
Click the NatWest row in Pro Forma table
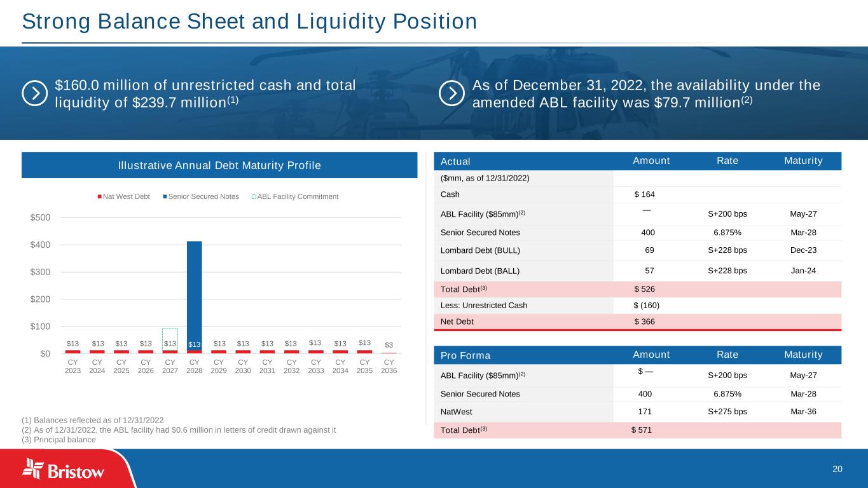637,412
